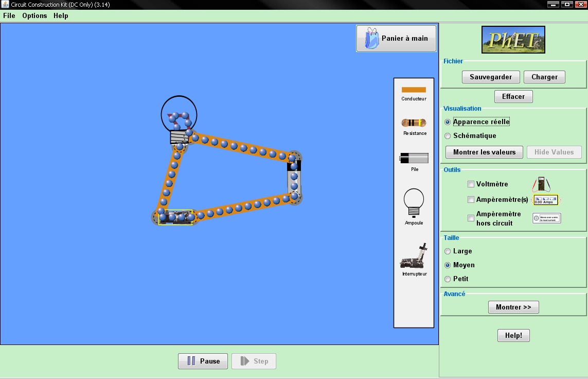Click the Hide Values button

click(x=554, y=152)
